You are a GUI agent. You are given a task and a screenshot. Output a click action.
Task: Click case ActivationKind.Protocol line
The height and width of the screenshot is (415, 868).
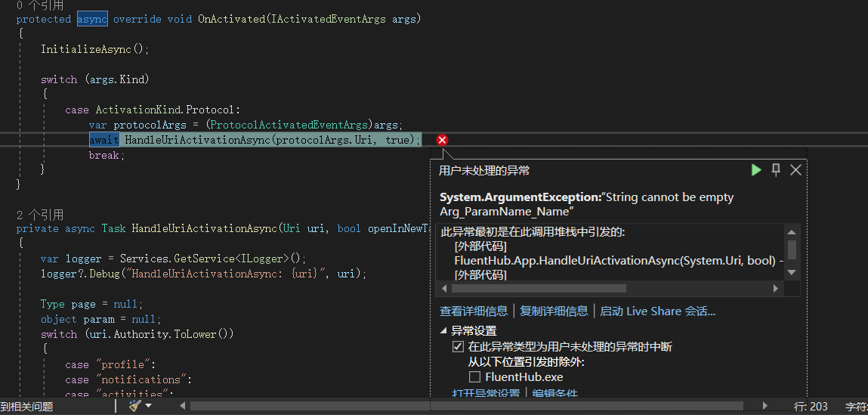pos(153,110)
